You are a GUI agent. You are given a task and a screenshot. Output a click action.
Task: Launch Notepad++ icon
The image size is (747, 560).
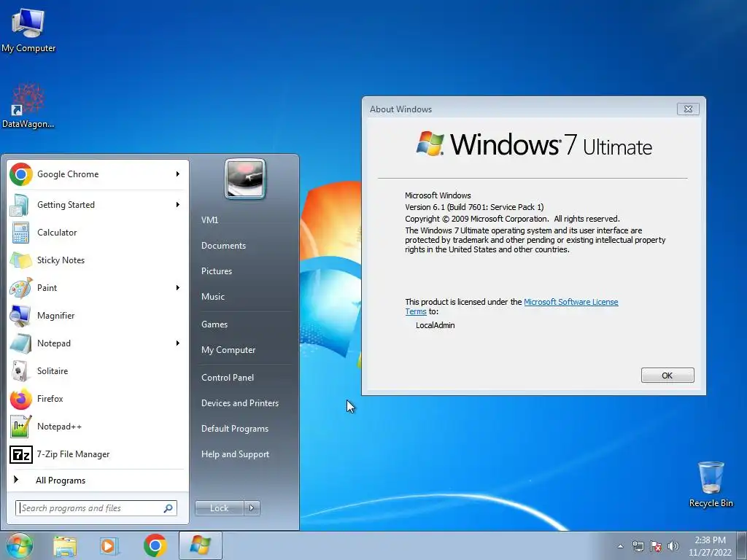point(20,426)
